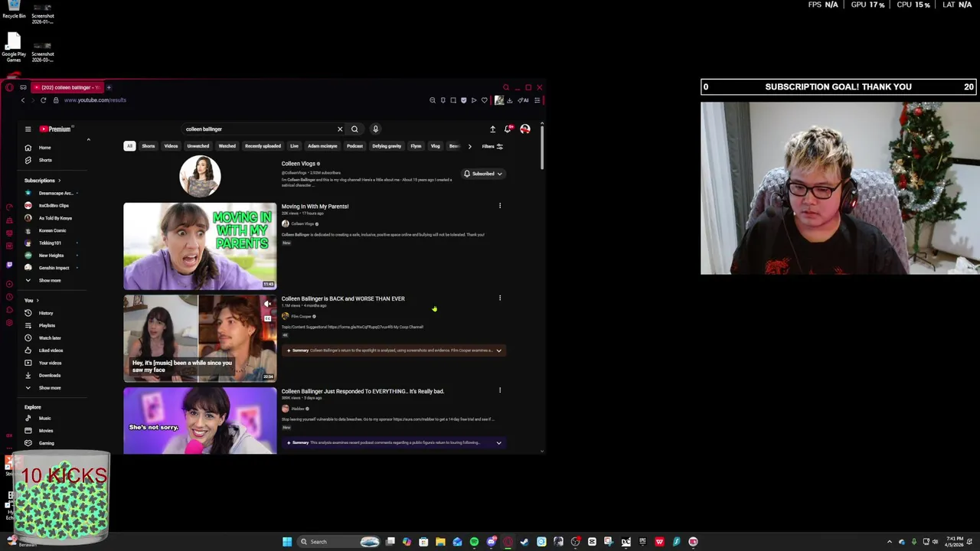The height and width of the screenshot is (551, 980).
Task: Click the YouTube page vertical scrollbar
Action: 543,149
